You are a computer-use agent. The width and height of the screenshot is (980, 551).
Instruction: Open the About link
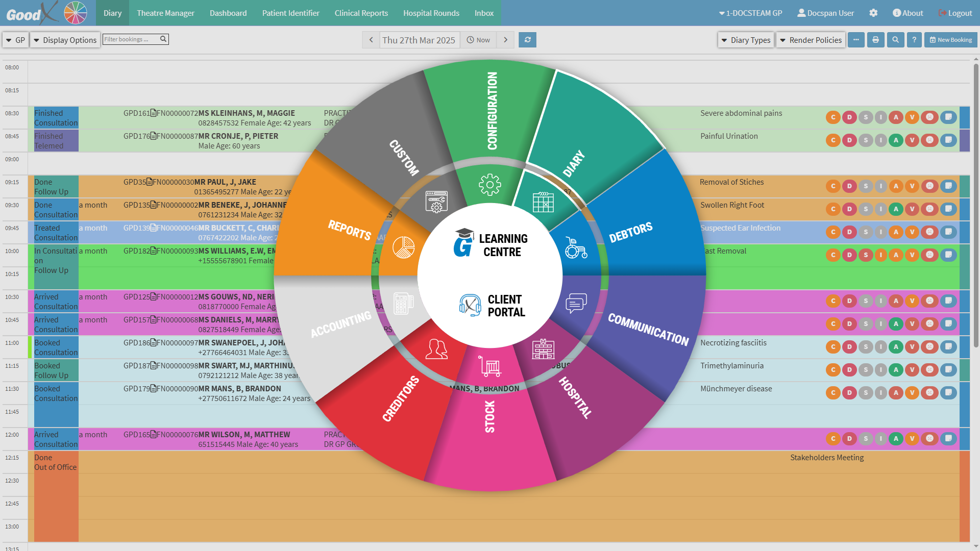point(908,13)
